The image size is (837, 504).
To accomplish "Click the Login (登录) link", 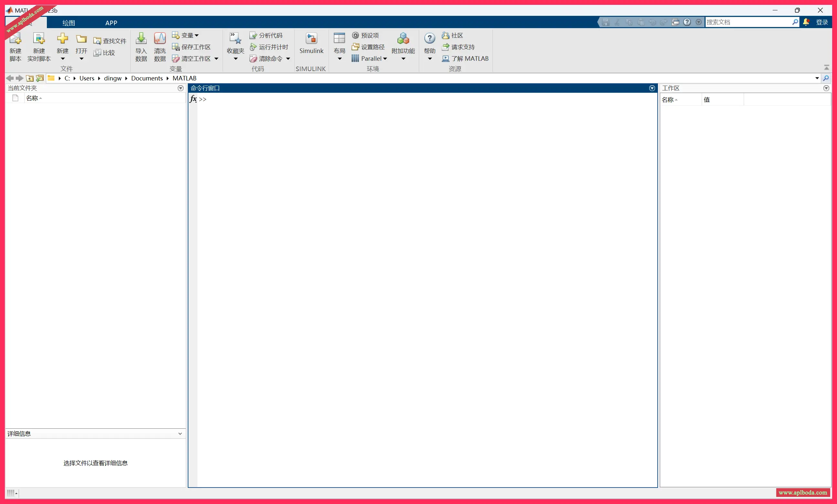I will pyautogui.click(x=822, y=22).
